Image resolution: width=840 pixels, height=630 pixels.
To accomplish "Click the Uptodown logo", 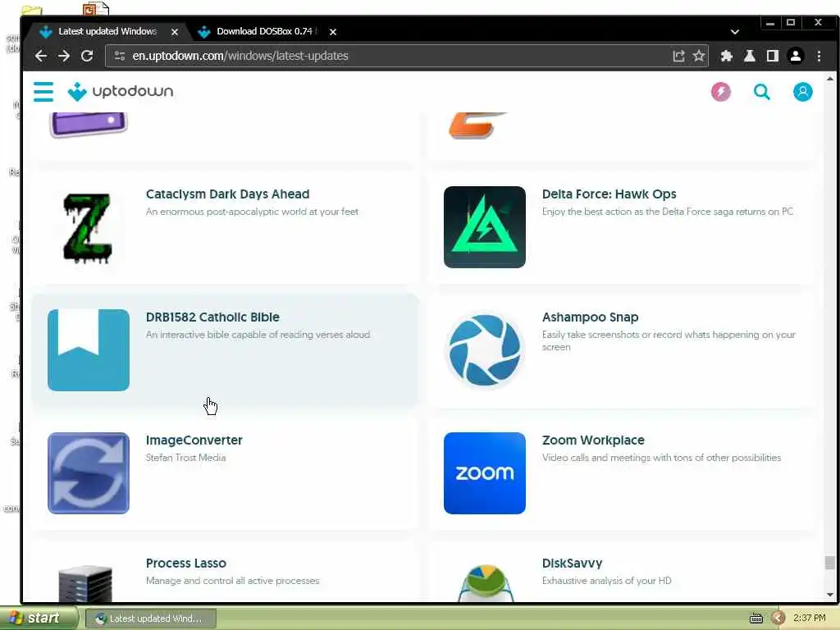I will pos(121,92).
